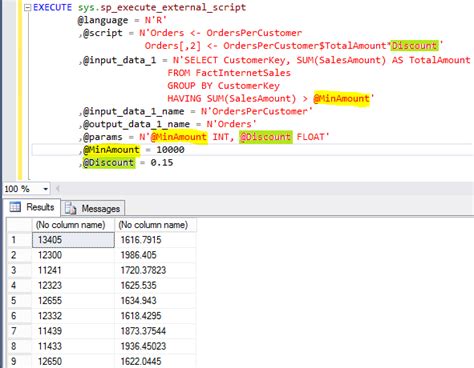Click @MinAmount in the HAVING clause
The image size is (474, 368).
pos(341,98)
